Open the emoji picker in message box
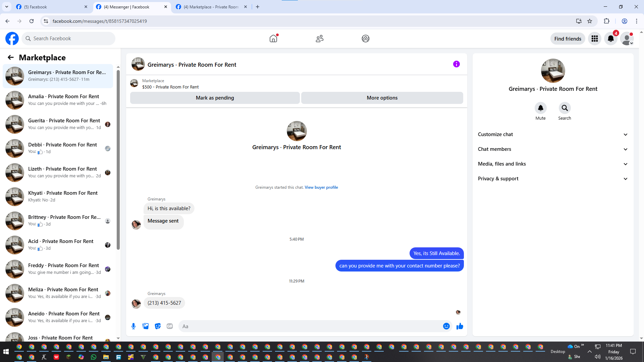This screenshot has width=644, height=362. 446,326
